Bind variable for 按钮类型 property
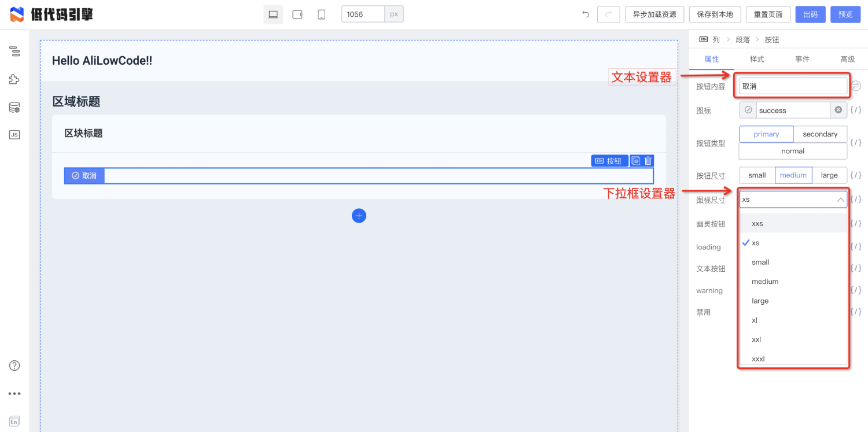Viewport: 868px width, 432px height. 856,142
